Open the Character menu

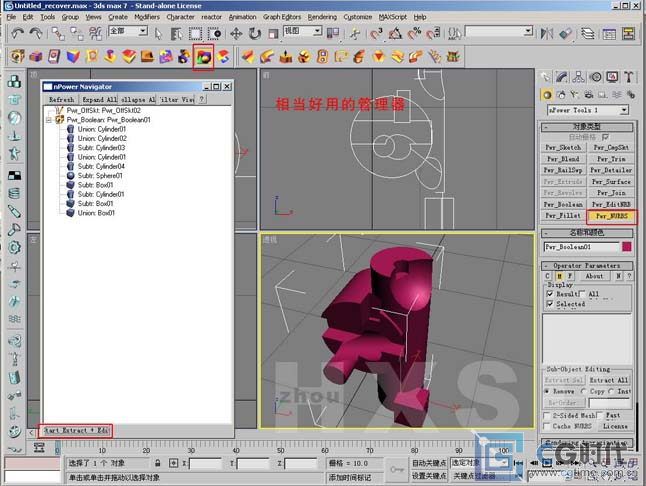click(x=180, y=17)
